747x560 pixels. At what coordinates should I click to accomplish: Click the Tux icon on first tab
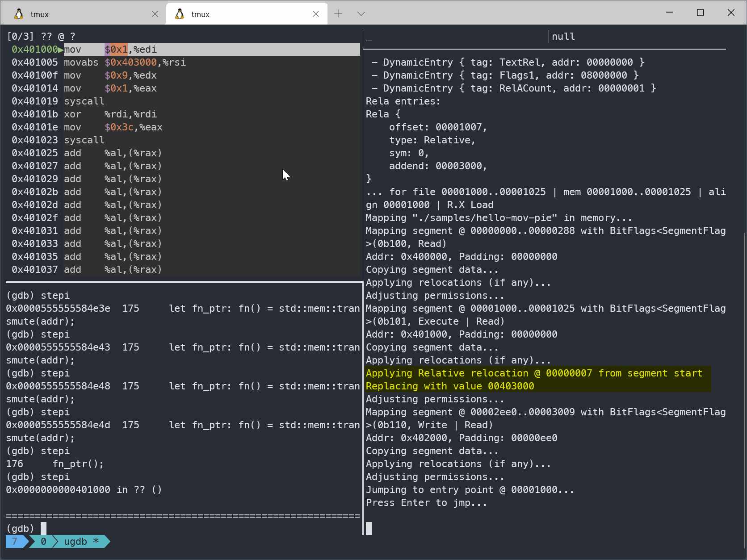[19, 14]
